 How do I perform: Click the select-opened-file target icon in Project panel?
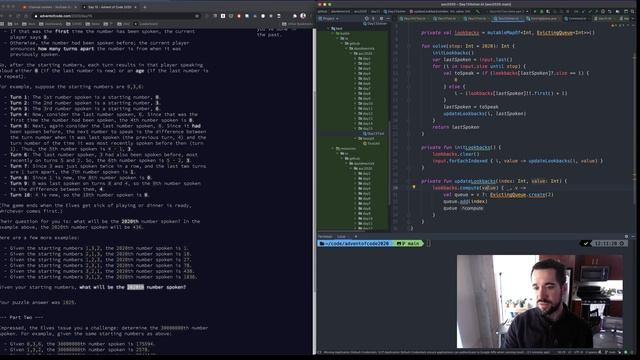pos(367,18)
